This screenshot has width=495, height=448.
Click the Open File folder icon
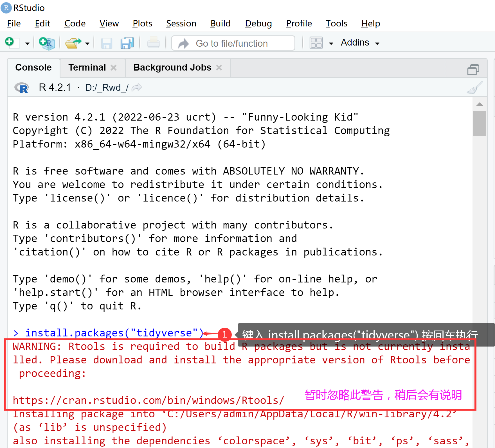[x=73, y=43]
